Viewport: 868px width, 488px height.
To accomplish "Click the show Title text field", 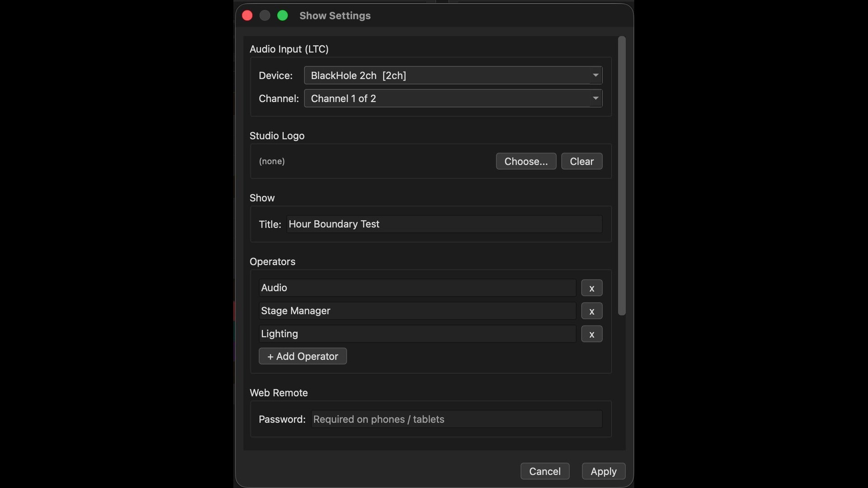I will [x=444, y=225].
